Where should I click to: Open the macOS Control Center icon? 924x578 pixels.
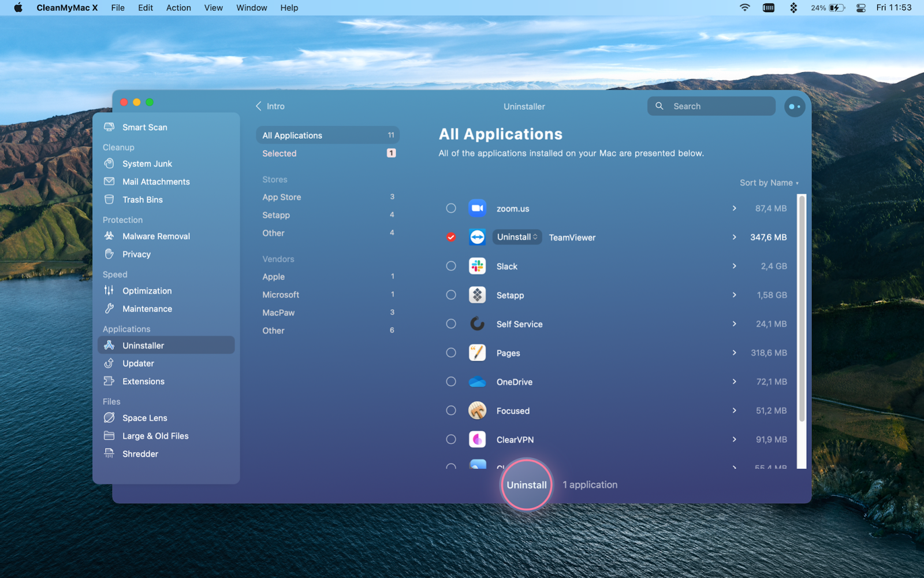tap(860, 8)
